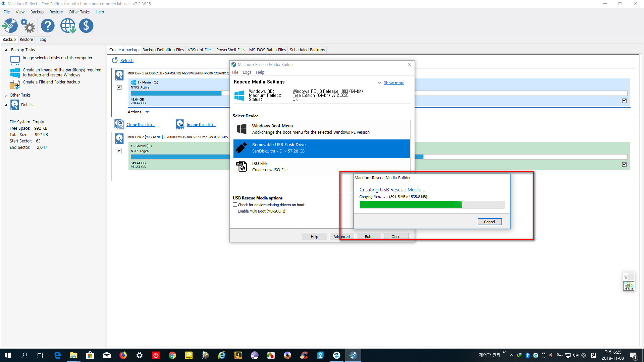Click the Image this disk icon
644x362 pixels.
[180, 124]
